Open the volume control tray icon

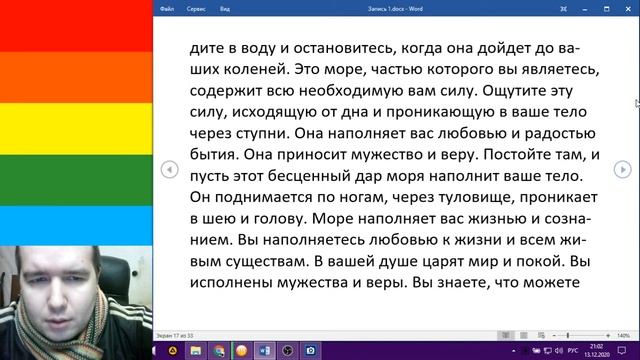click(x=559, y=351)
